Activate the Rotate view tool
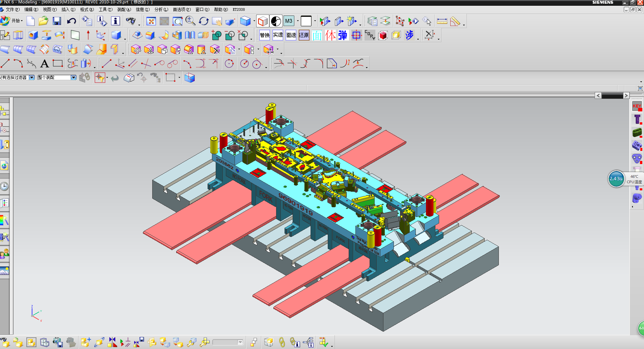 coord(204,21)
